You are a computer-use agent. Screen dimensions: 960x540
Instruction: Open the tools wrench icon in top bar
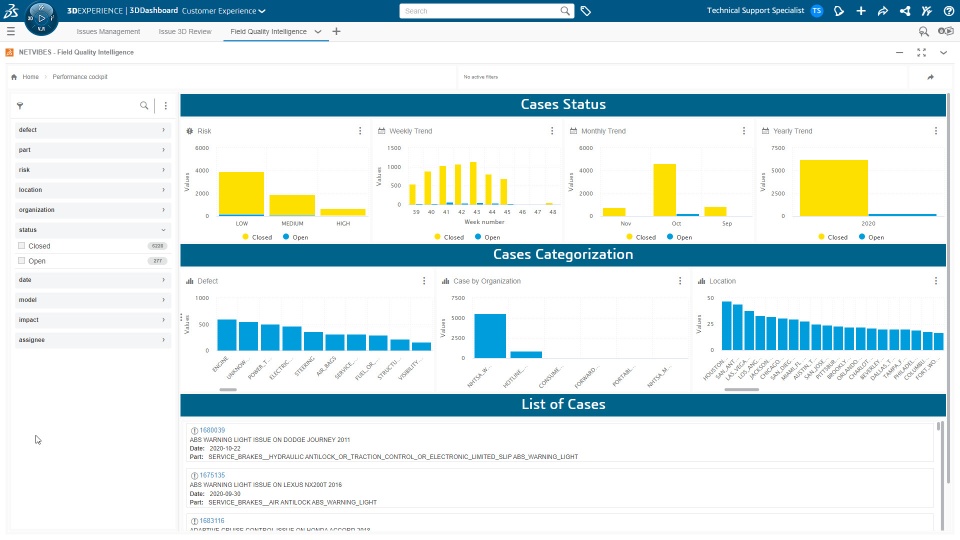927,10
